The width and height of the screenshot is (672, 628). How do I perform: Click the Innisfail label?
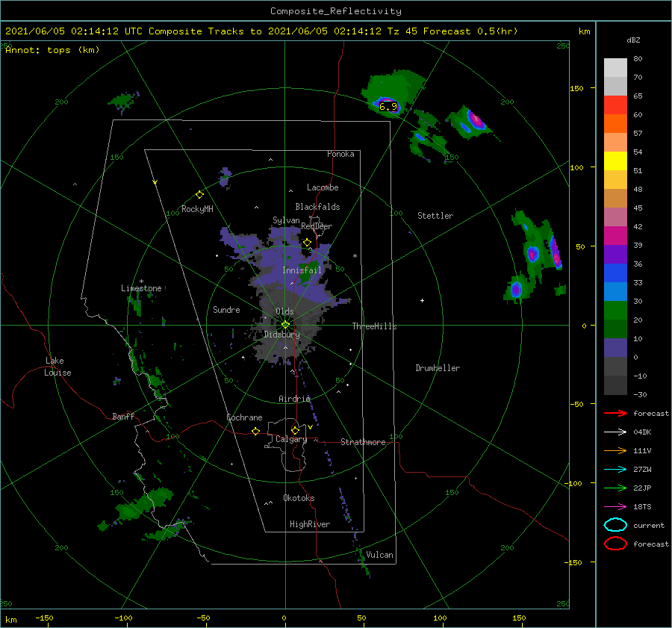tap(302, 270)
